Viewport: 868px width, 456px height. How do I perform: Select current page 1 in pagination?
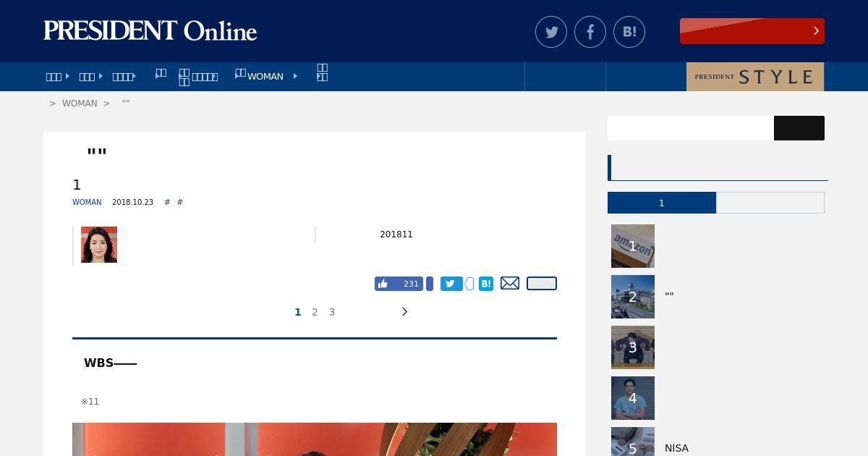point(297,312)
